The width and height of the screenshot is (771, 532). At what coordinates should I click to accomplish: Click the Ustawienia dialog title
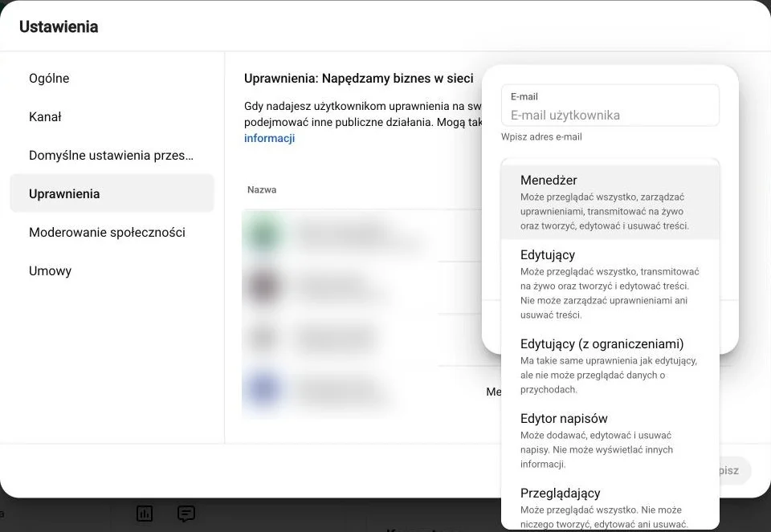pyautogui.click(x=59, y=26)
